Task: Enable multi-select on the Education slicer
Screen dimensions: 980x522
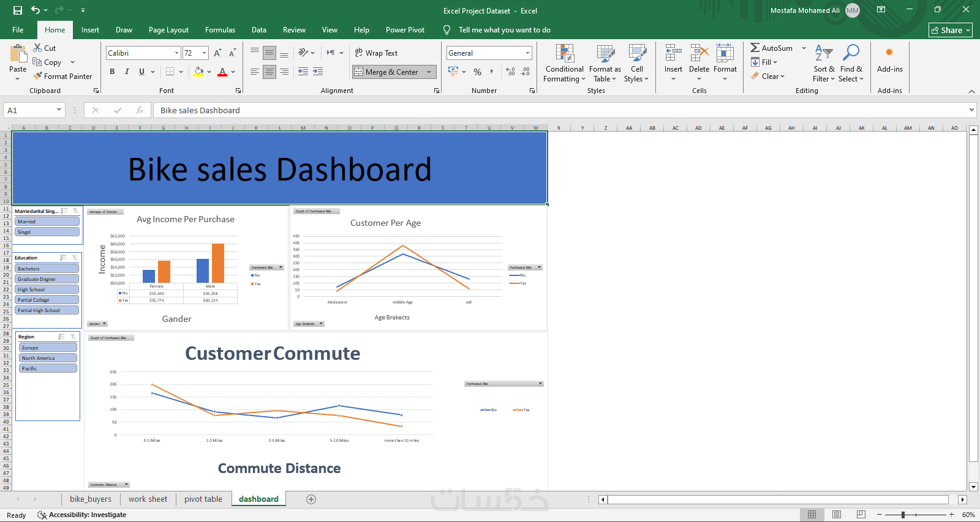Action: (63, 258)
